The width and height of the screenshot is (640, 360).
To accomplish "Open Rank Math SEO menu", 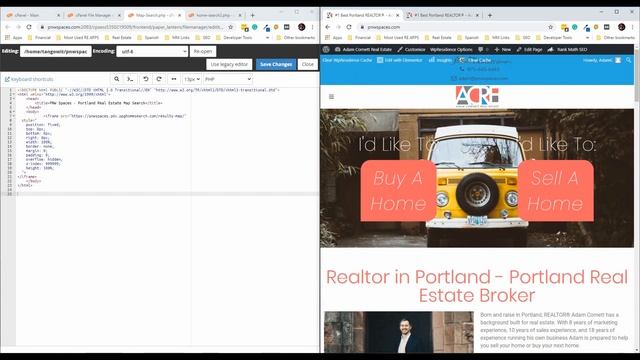I will pyautogui.click(x=567, y=49).
